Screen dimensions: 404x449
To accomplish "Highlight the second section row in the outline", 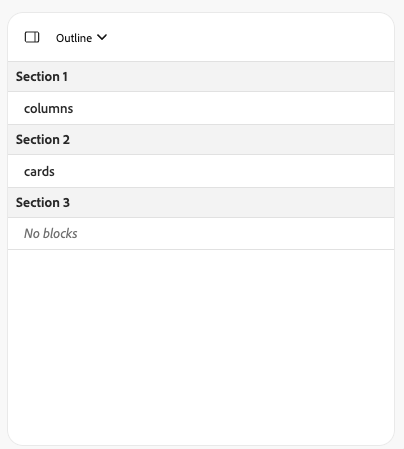I will pos(201,140).
